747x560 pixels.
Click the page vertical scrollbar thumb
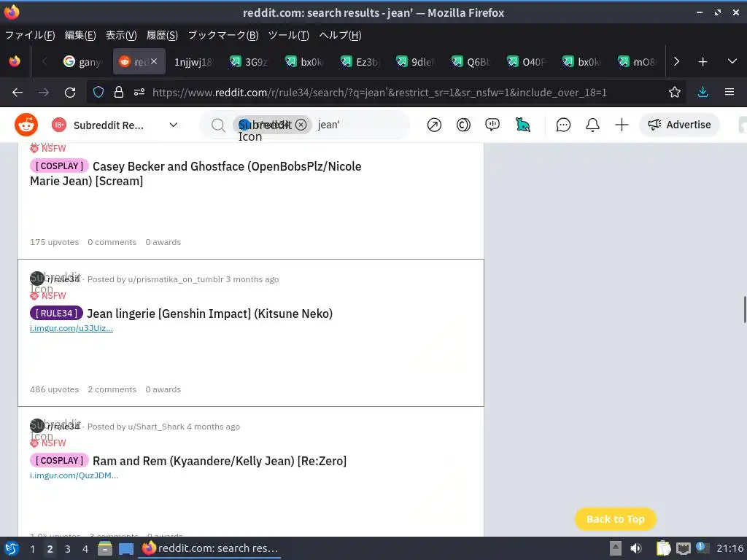click(x=744, y=309)
